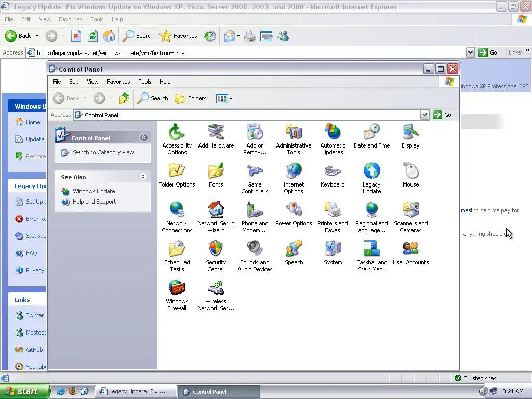Viewport: 532px width, 399px height.
Task: Open Scheduled Tasks icon
Action: pos(177,256)
